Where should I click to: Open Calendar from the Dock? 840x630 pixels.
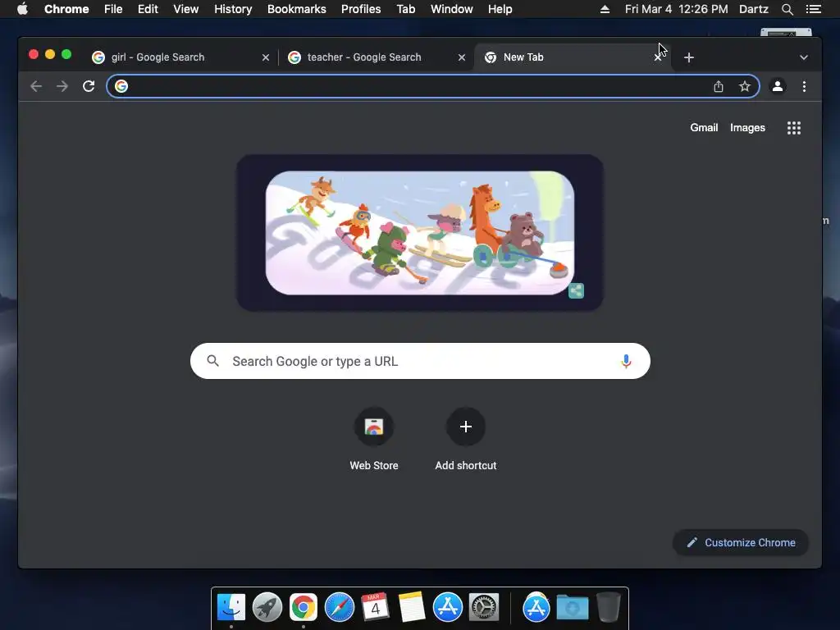tap(375, 608)
